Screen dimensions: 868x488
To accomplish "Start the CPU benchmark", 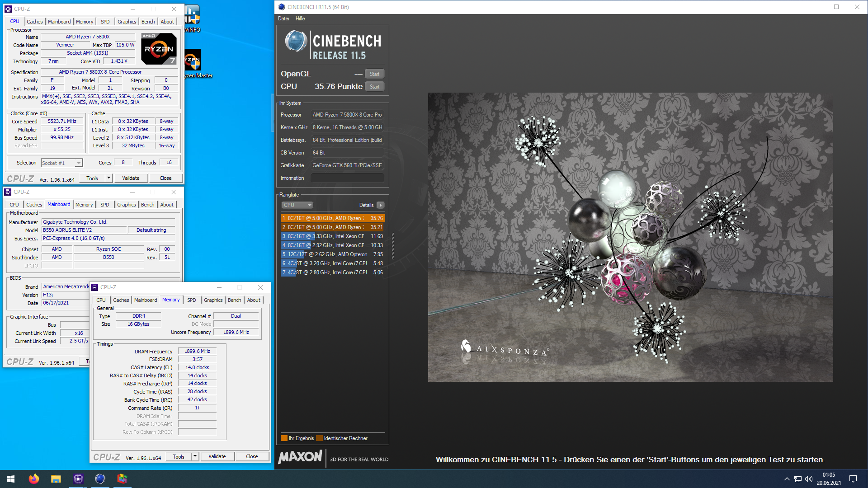I will click(374, 87).
